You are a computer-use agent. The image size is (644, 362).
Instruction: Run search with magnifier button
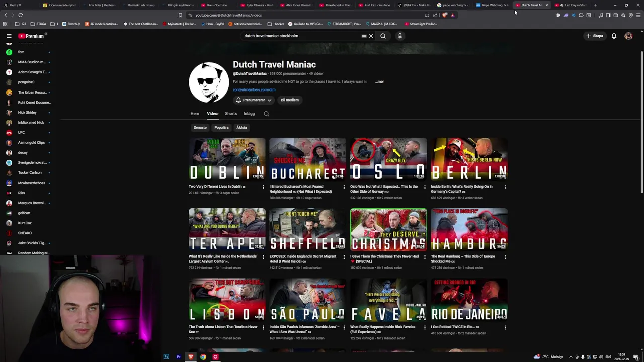(x=383, y=36)
